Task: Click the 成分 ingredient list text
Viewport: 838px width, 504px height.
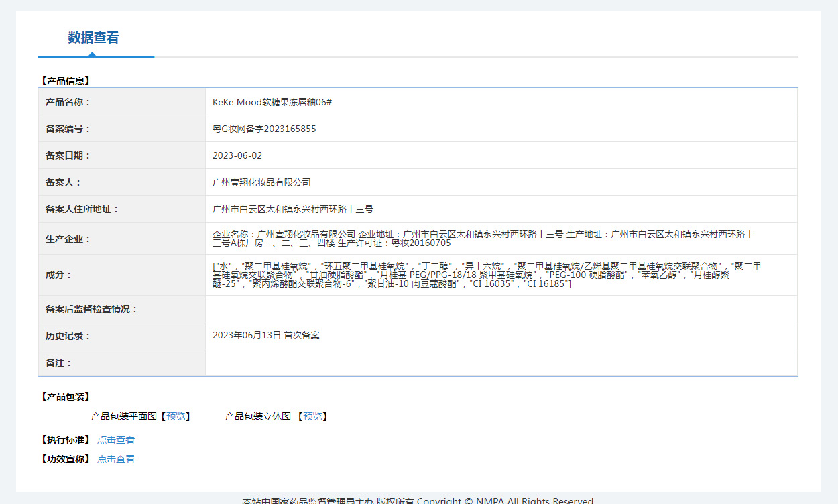Action: click(x=487, y=275)
